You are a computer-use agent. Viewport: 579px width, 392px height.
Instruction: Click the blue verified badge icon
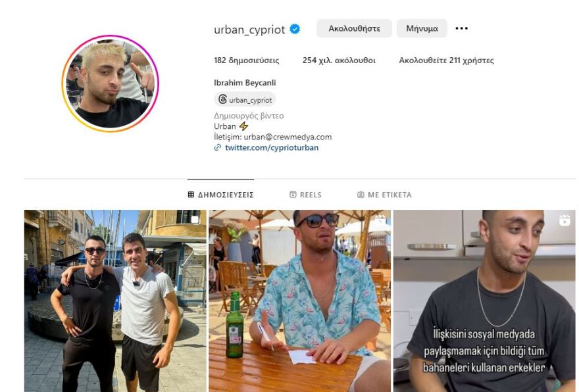coord(295,29)
